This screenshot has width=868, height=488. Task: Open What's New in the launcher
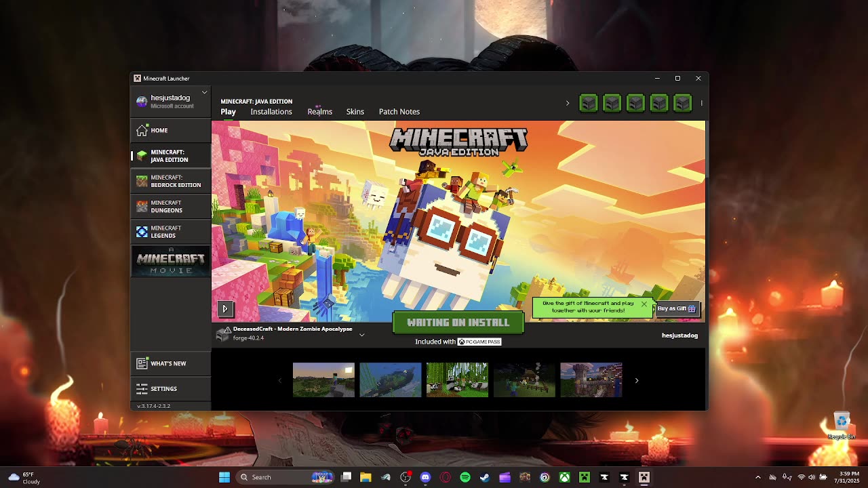tap(171, 363)
